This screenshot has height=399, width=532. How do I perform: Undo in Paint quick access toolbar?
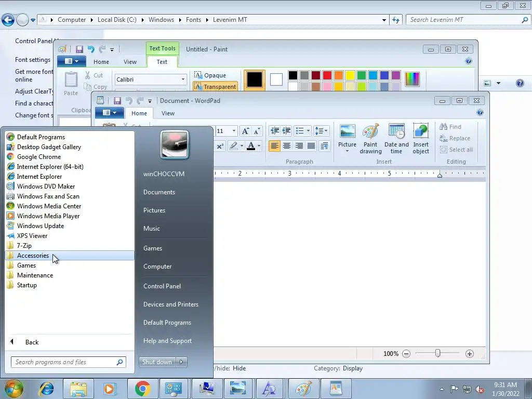point(91,49)
